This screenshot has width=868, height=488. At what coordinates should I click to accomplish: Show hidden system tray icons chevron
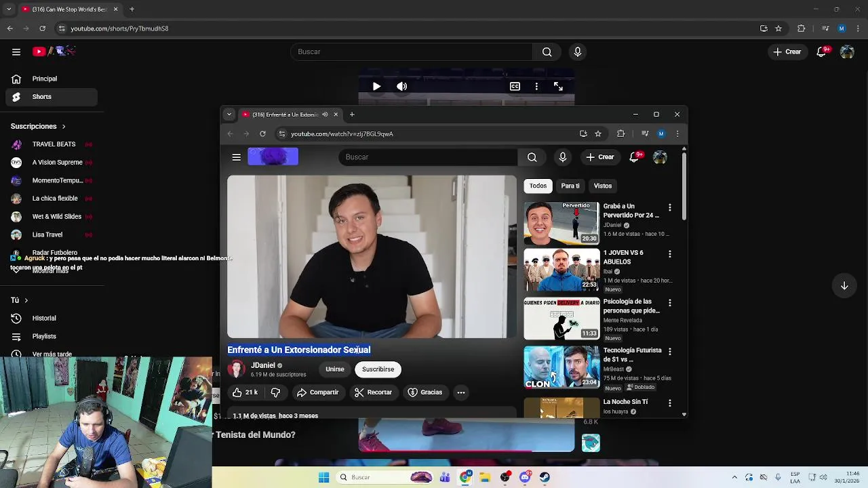[734, 477]
